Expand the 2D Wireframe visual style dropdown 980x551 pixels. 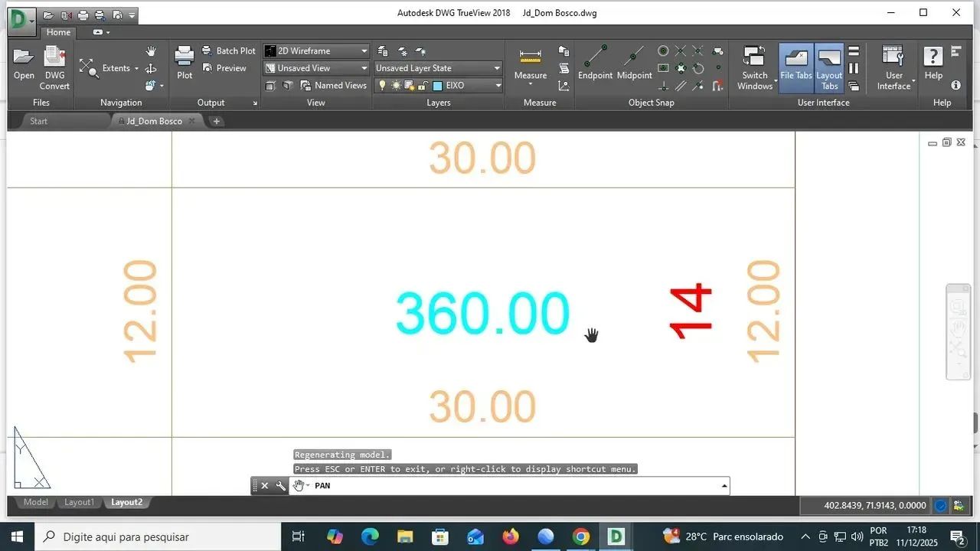pos(364,51)
